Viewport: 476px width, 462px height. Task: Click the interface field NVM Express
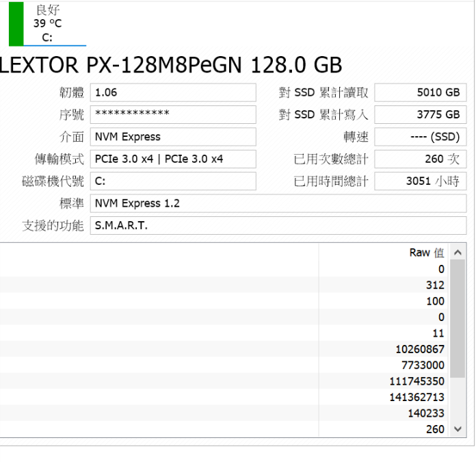tap(173, 137)
